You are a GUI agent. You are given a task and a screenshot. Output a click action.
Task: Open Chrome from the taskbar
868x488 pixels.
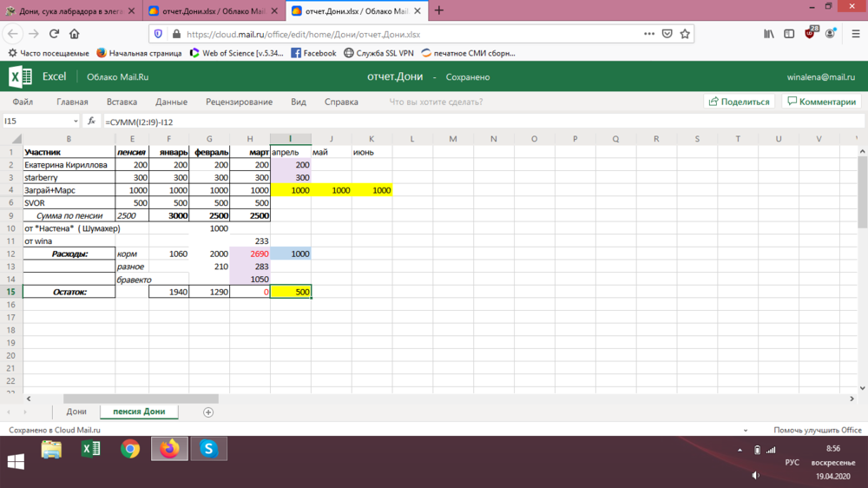point(130,449)
